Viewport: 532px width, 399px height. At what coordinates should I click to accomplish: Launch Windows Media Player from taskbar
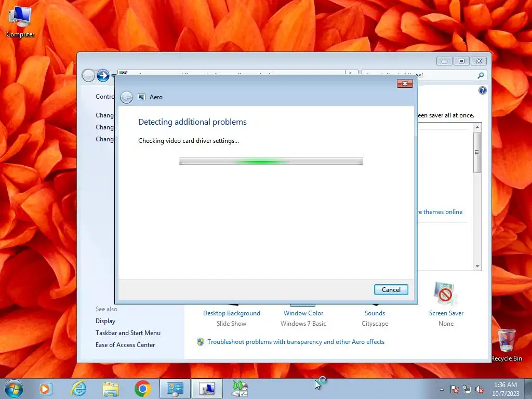(x=45, y=389)
